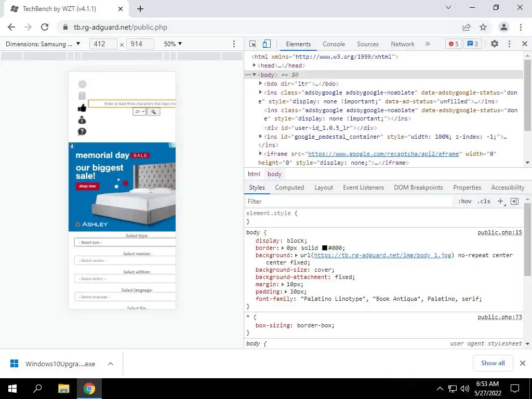Expand the bdo dir ltr node
The image size is (532, 399).
pos(261,83)
